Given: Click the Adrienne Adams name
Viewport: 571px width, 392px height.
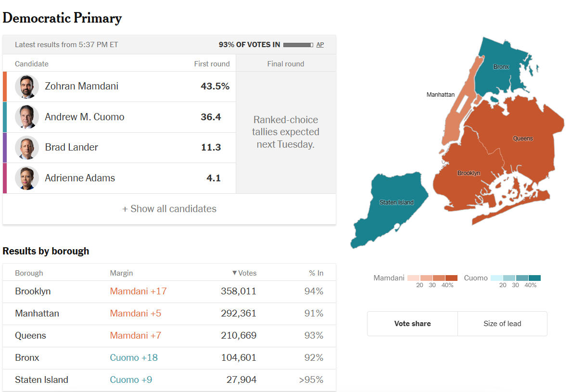Looking at the screenshot, I should tap(80, 178).
